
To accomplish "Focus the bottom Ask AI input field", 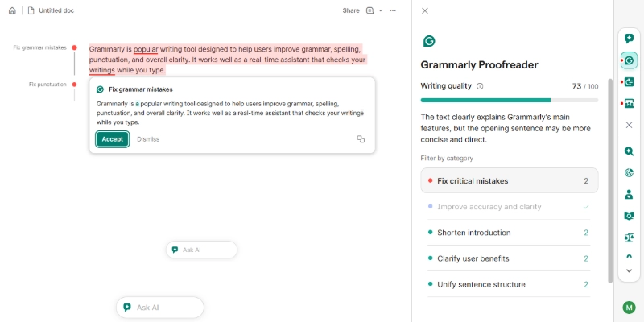I will pyautogui.click(x=160, y=308).
